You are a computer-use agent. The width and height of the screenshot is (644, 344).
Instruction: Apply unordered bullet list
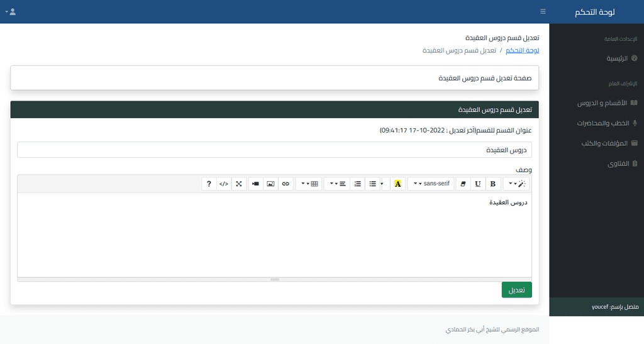pyautogui.click(x=372, y=184)
